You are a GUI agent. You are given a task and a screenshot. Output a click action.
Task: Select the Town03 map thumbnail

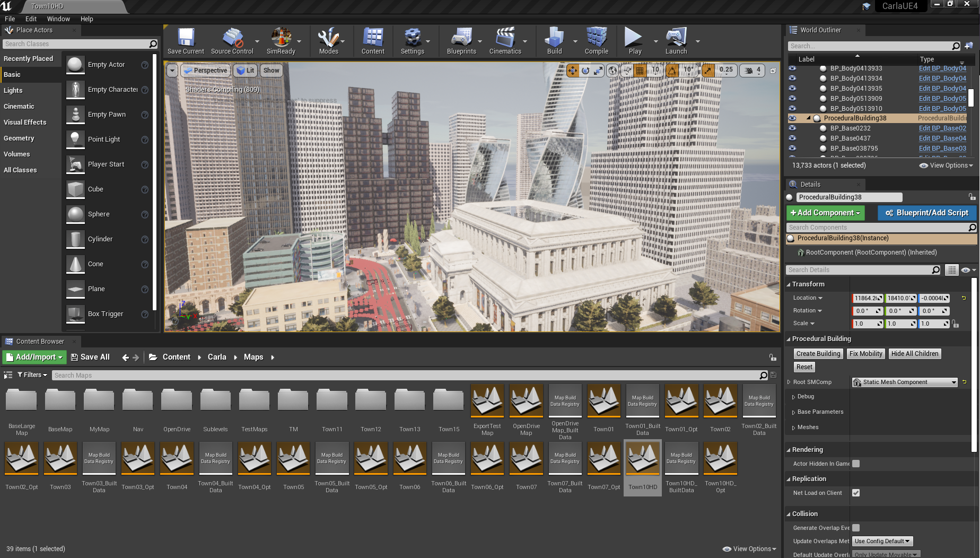point(60,459)
